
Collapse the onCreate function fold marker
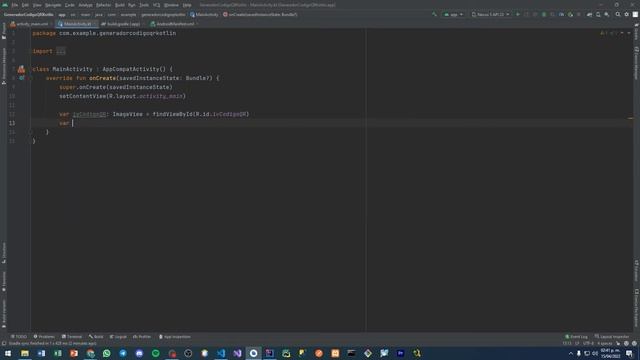[x=30, y=78]
